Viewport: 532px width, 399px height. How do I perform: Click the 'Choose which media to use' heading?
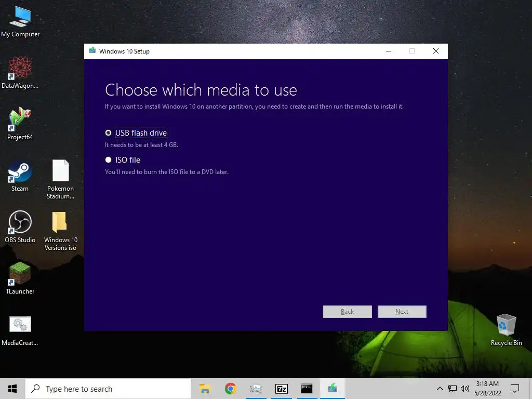pyautogui.click(x=201, y=90)
